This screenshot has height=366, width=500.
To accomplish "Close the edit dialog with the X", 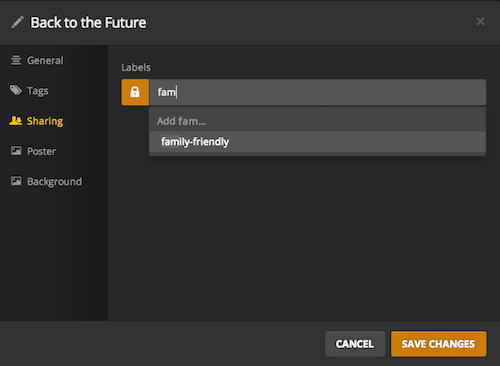I will [x=480, y=22].
